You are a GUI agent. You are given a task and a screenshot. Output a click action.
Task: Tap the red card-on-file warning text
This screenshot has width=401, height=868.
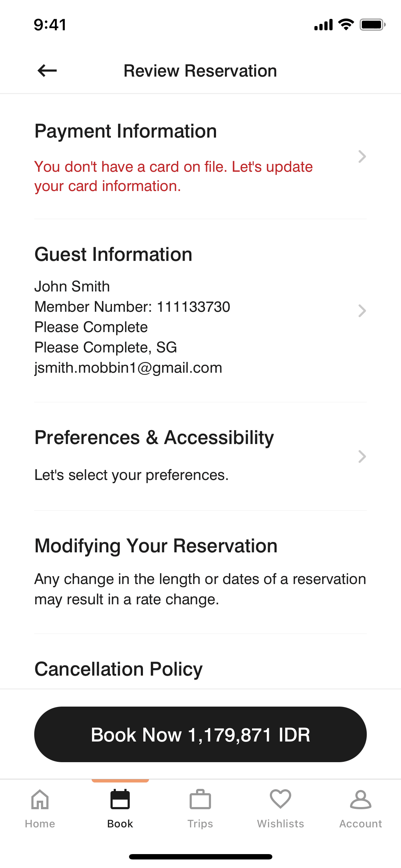pyautogui.click(x=173, y=176)
